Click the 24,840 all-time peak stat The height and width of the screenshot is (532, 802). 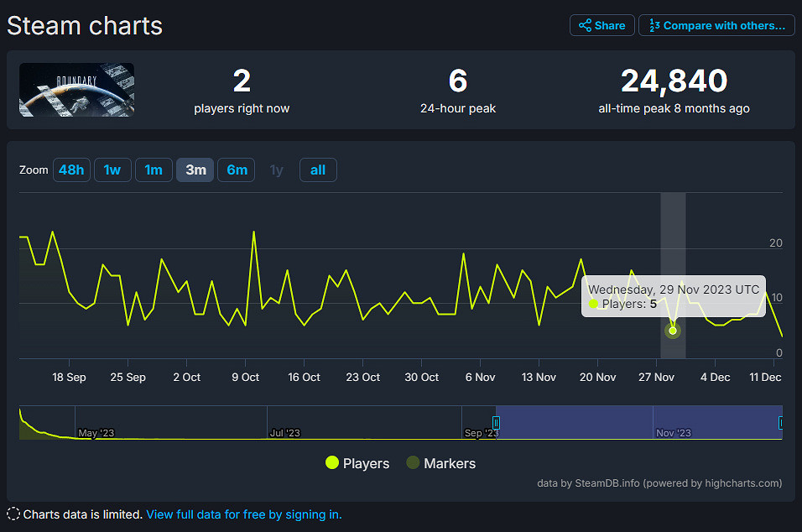(674, 81)
